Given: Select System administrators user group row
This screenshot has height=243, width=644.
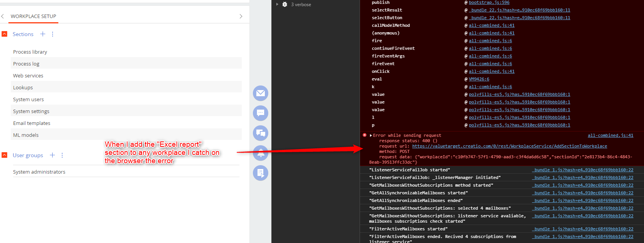Looking at the screenshot, I should pos(39,172).
